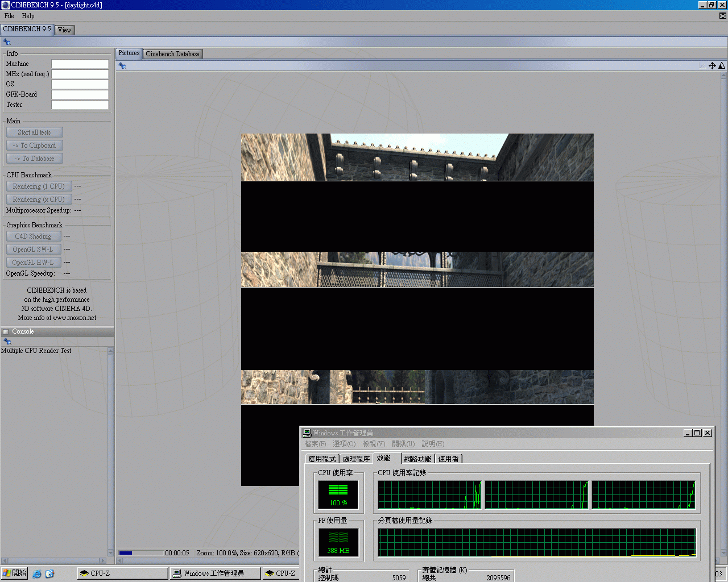Screen dimensions: 728x582
Task: Open the 開始 Start button
Action: (14, 573)
